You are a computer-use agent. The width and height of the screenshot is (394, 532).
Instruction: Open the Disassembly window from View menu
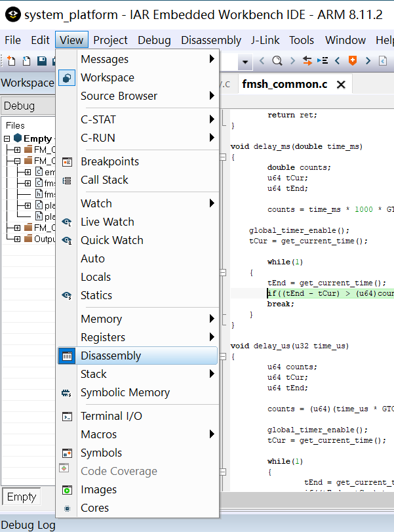click(x=111, y=356)
